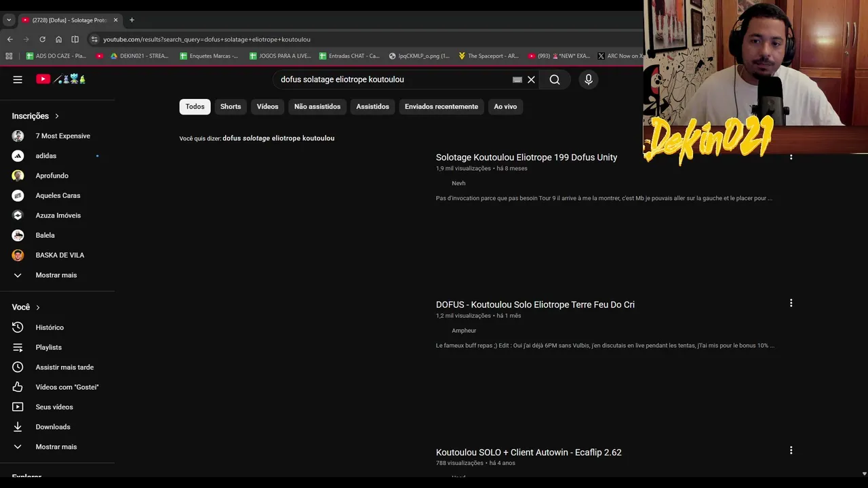Open the site information icon in address bar
868x488 pixels.
[94, 39]
